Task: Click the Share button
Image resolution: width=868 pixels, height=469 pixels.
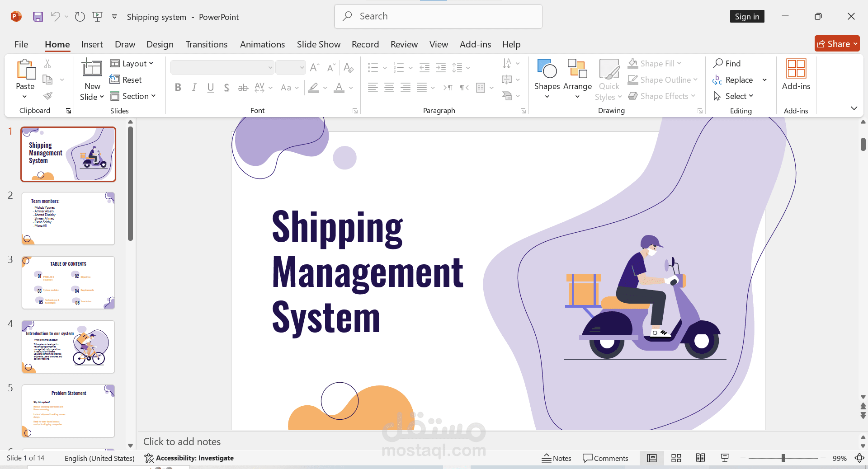Action: coord(837,44)
